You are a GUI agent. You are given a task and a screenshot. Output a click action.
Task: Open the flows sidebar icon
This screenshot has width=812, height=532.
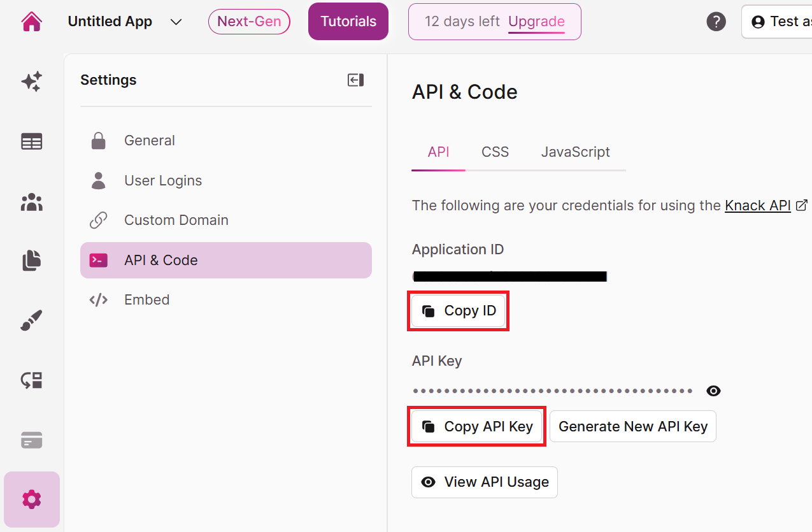(31, 380)
